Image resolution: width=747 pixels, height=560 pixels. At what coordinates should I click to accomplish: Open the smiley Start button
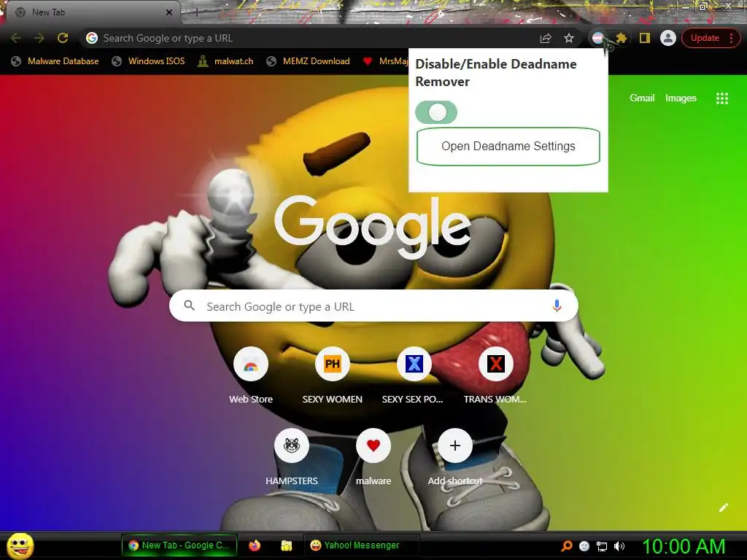coord(20,545)
